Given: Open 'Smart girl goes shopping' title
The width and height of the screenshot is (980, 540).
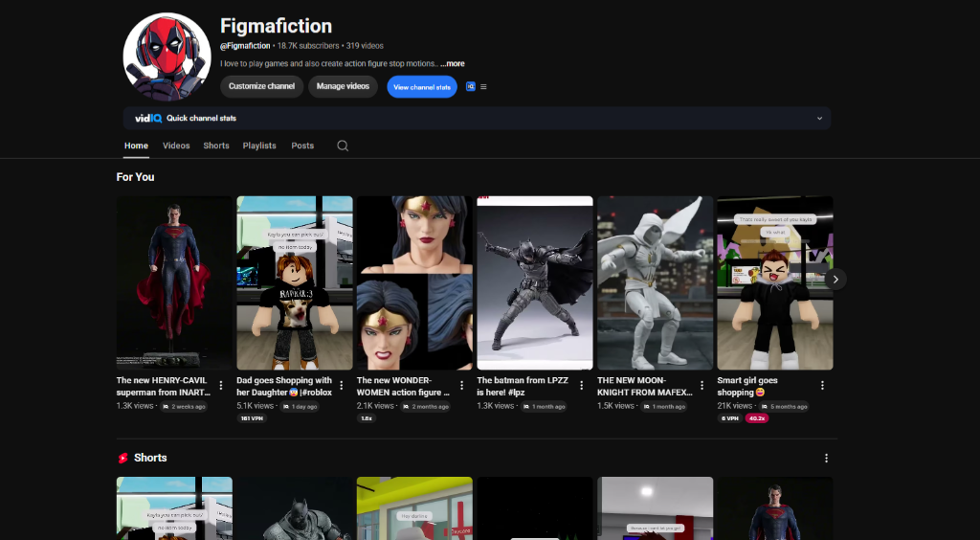Looking at the screenshot, I should click(747, 386).
